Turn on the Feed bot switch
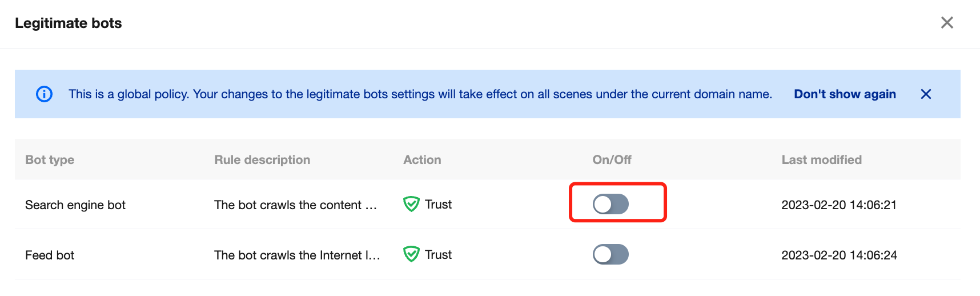 pyautogui.click(x=611, y=254)
